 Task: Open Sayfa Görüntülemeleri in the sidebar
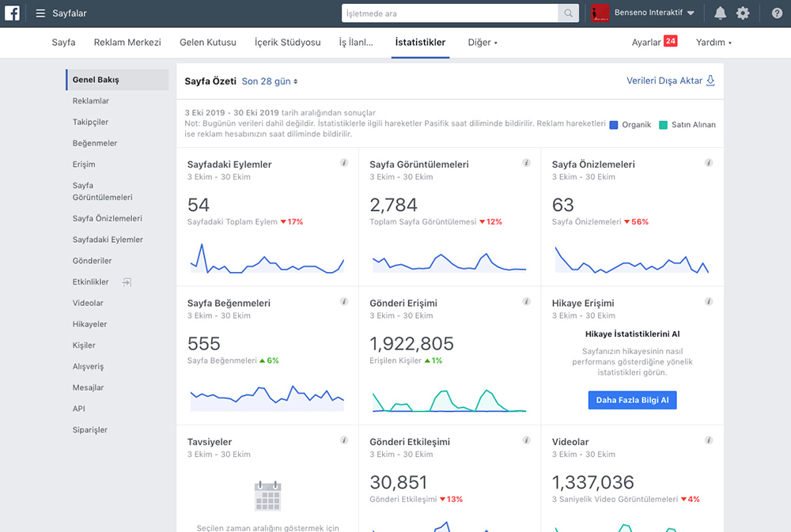pos(102,191)
